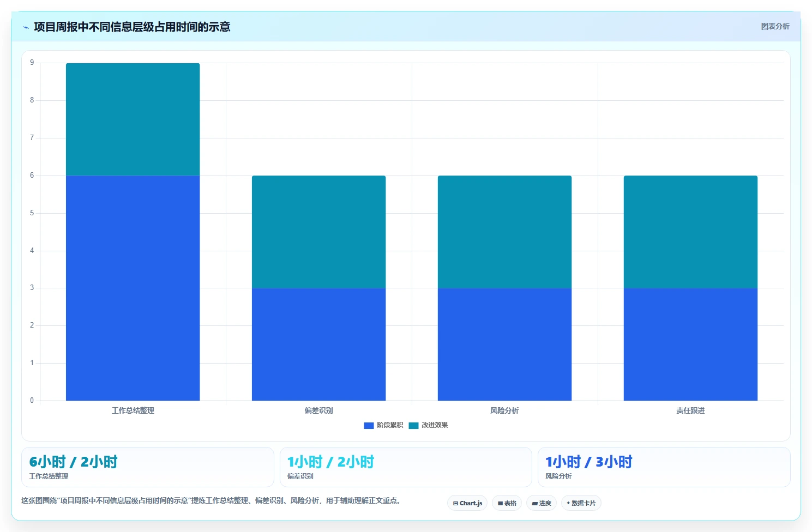Image resolution: width=812 pixels, height=532 pixels.
Task: Select the 偏差识别 blue bar segment
Action: pyautogui.click(x=319, y=344)
